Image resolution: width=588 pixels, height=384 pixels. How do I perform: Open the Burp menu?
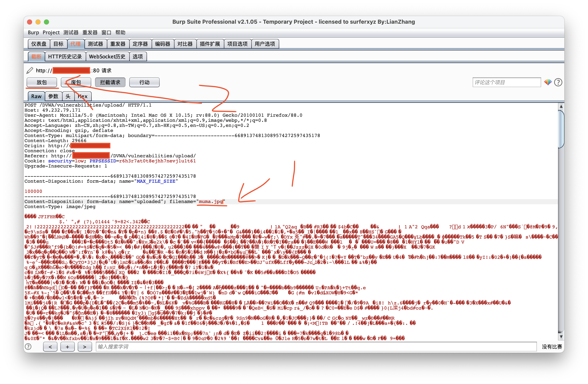33,32
